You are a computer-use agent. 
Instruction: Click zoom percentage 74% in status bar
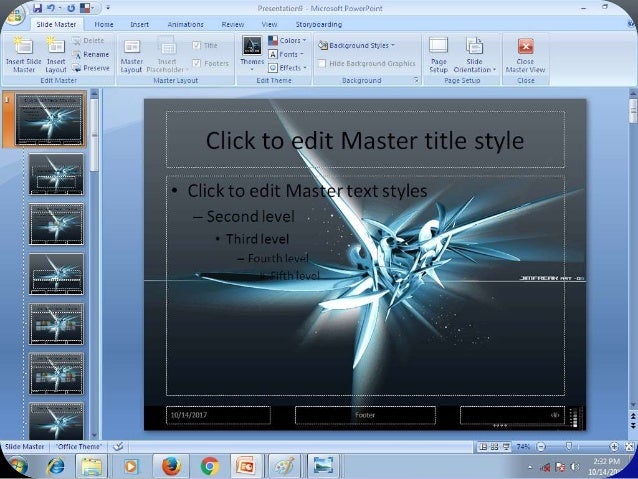click(x=523, y=447)
